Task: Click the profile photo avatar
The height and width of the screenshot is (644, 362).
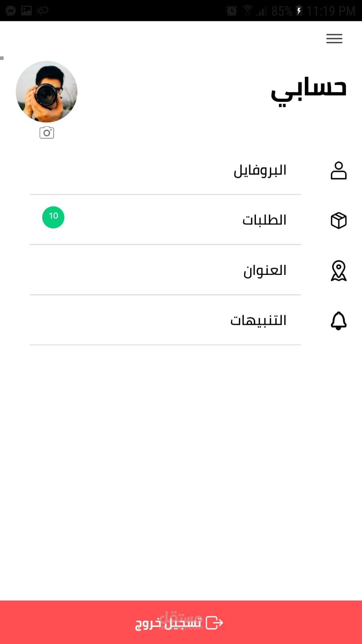Action: click(x=47, y=91)
